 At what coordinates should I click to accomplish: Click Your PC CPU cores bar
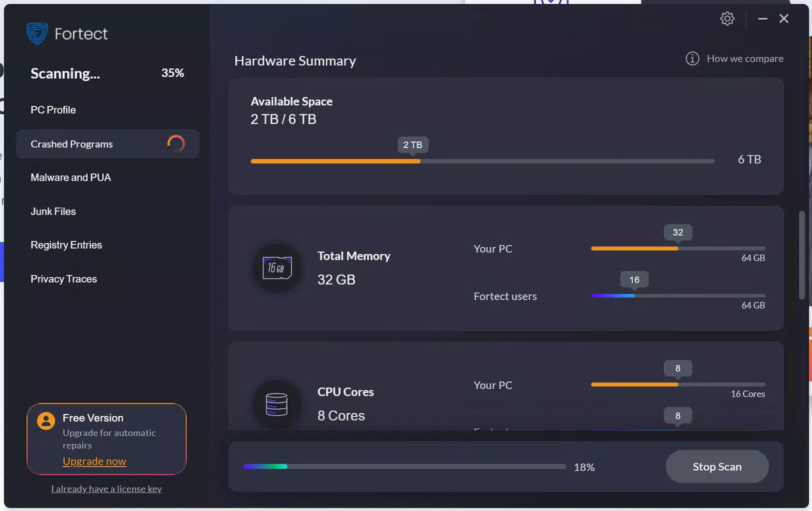(x=678, y=385)
